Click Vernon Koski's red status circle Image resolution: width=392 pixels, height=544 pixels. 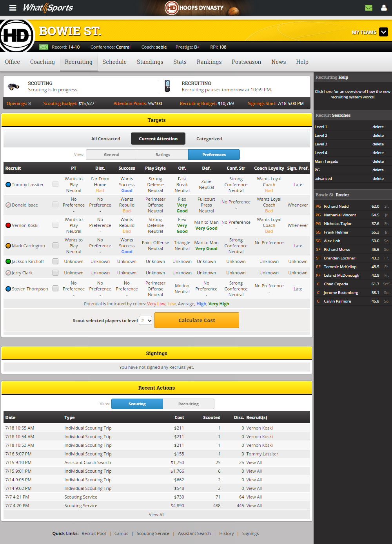click(x=8, y=225)
